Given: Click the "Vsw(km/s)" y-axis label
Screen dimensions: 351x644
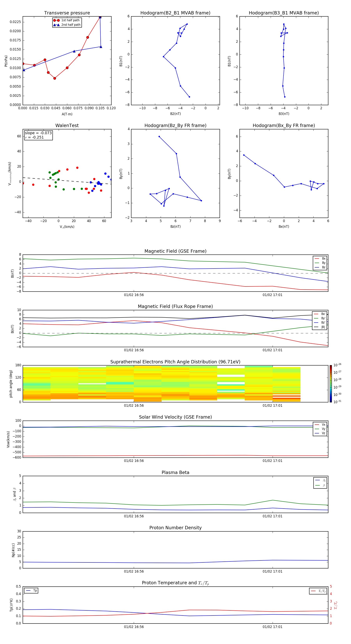Looking at the screenshot, I should coord(8,439).
